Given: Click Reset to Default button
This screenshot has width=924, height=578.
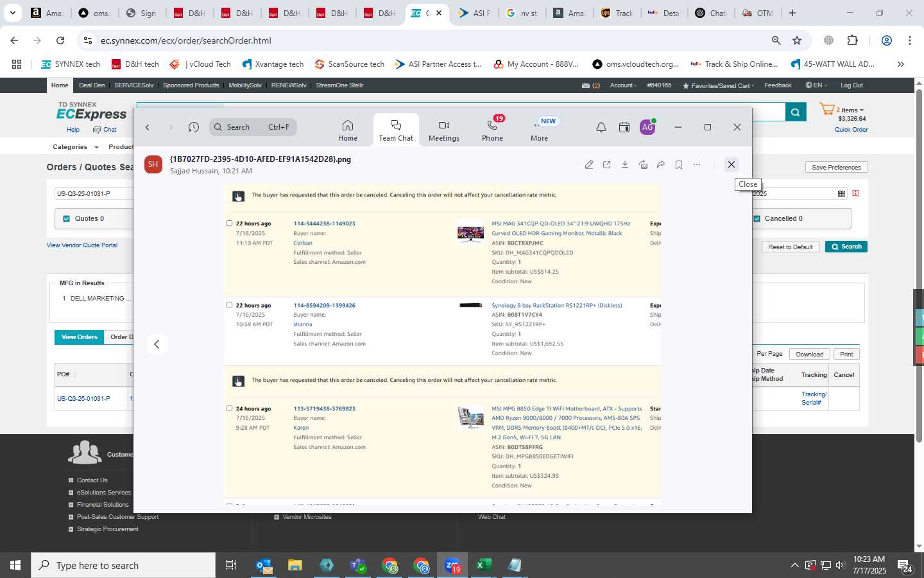Looking at the screenshot, I should click(790, 247).
